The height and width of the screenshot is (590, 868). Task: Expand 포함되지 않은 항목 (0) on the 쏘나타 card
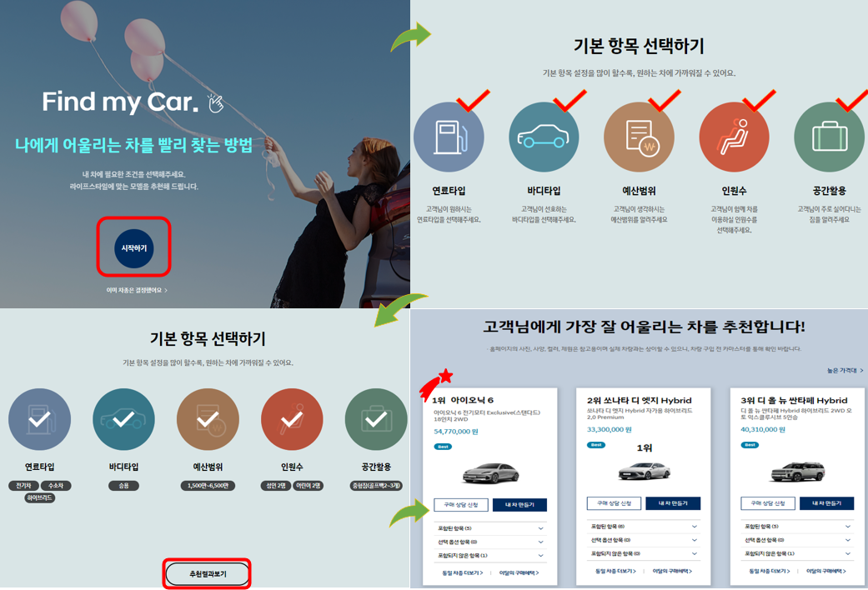pyautogui.click(x=644, y=553)
